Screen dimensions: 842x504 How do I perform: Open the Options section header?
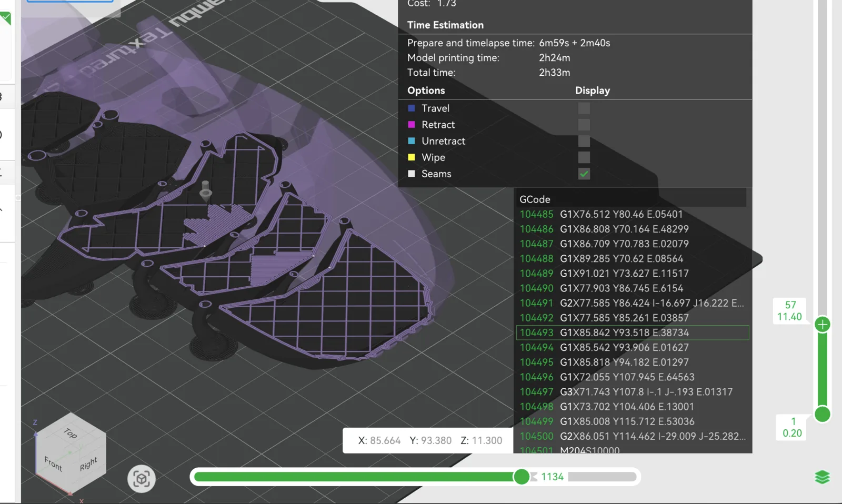426,90
